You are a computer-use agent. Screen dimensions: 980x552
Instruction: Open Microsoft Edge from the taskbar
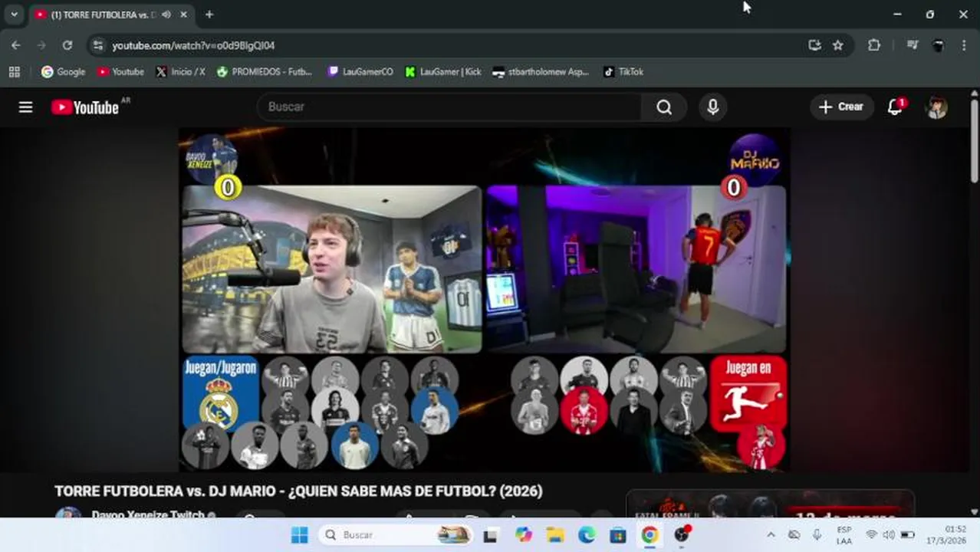coord(587,535)
